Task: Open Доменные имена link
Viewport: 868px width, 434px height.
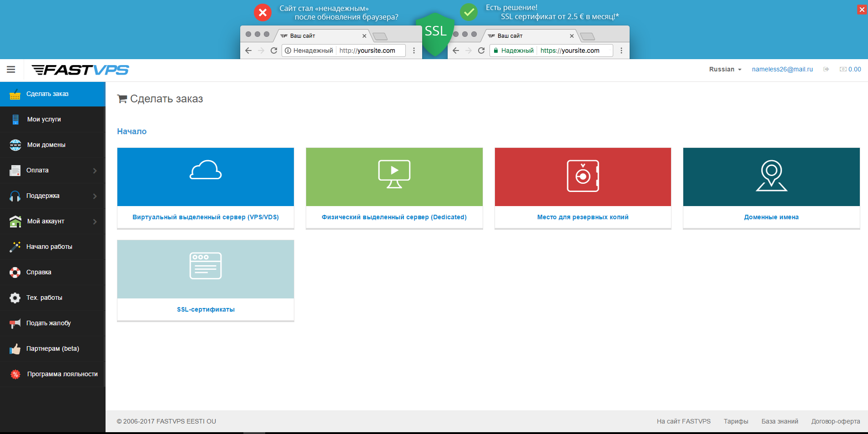Action: (x=772, y=217)
